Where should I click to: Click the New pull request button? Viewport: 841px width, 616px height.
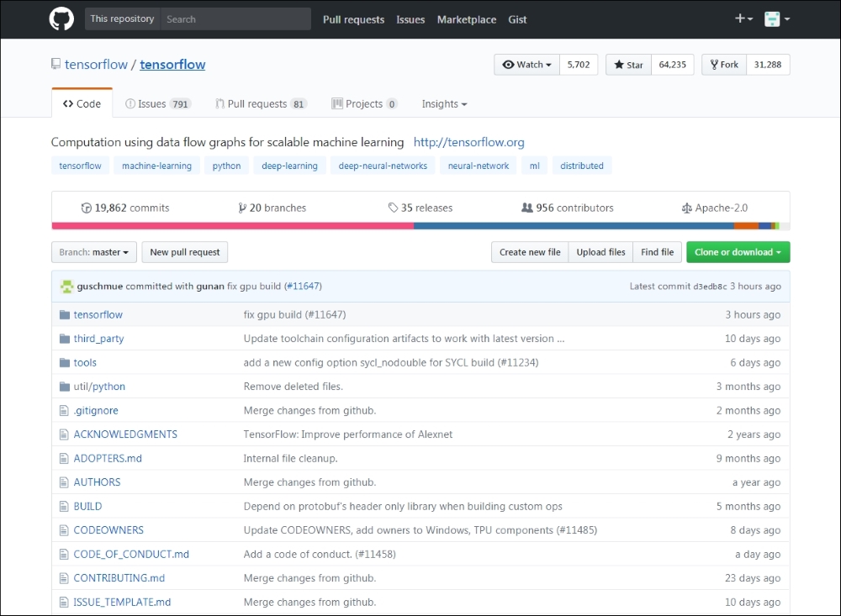click(x=184, y=252)
